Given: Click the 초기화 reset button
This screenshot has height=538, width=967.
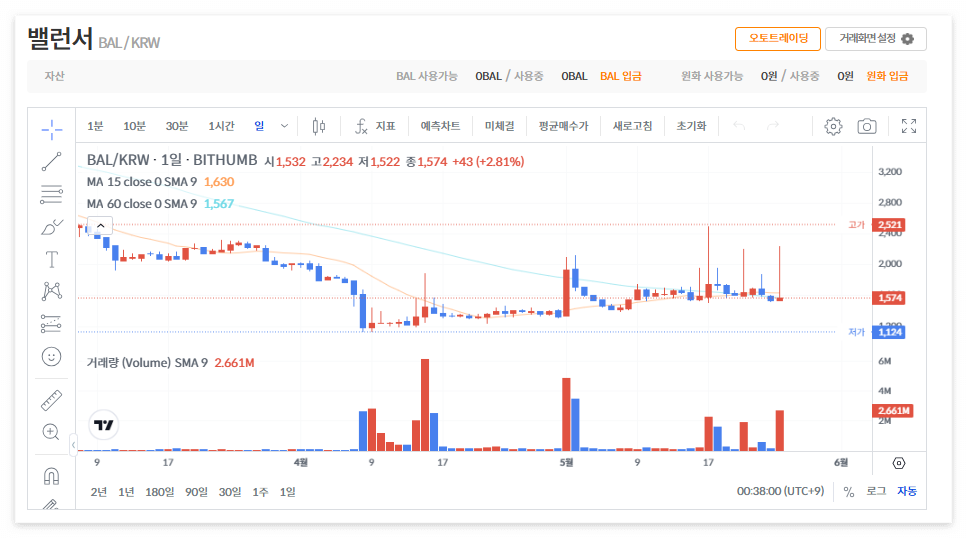Looking at the screenshot, I should point(691,126).
